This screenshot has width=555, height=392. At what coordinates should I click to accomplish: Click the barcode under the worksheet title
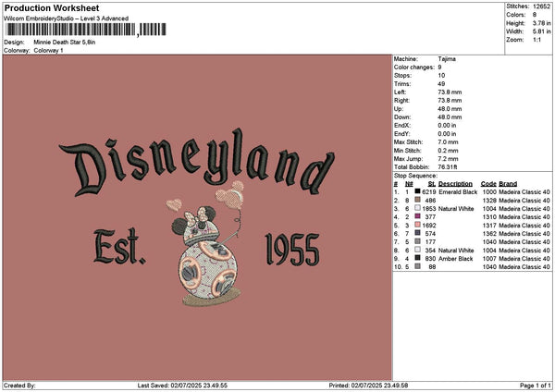pos(86,30)
